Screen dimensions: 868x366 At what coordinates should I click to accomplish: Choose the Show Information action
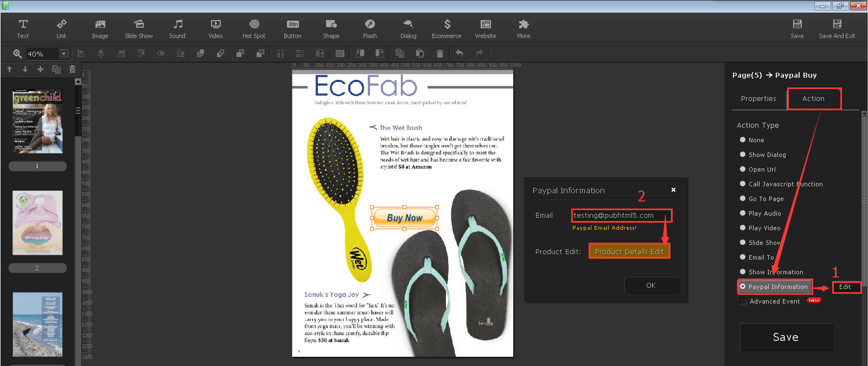pos(771,272)
